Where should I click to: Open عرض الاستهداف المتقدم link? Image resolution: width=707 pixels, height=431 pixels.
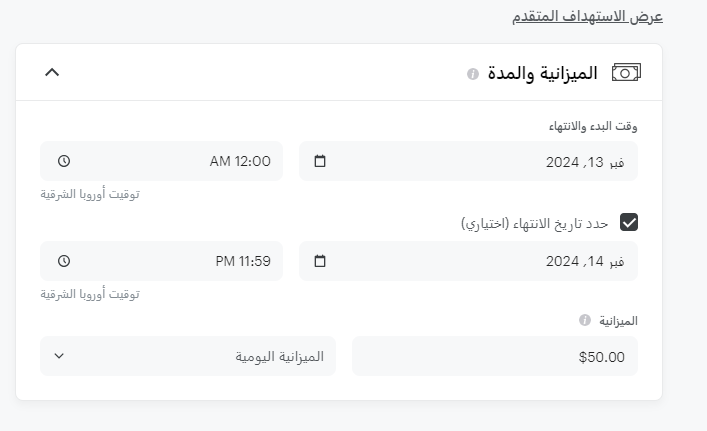(x=588, y=16)
